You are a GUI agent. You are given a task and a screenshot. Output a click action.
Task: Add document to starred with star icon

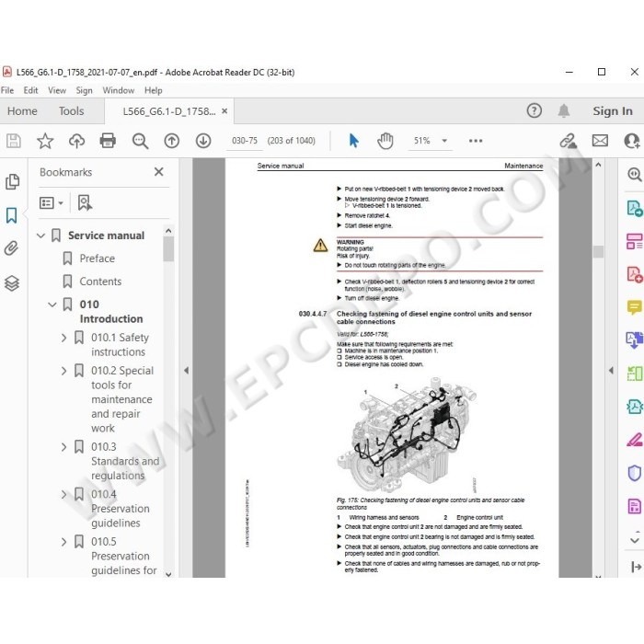45,141
